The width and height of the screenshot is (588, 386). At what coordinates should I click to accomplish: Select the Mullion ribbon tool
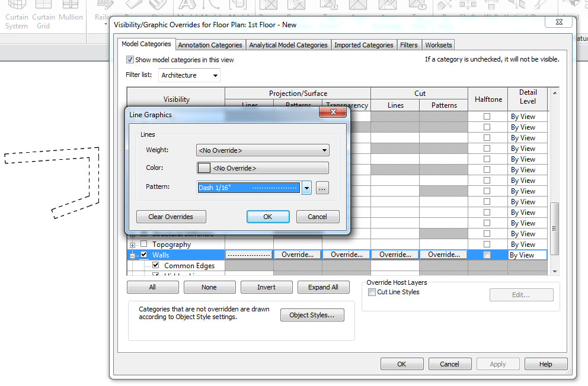pyautogui.click(x=71, y=14)
